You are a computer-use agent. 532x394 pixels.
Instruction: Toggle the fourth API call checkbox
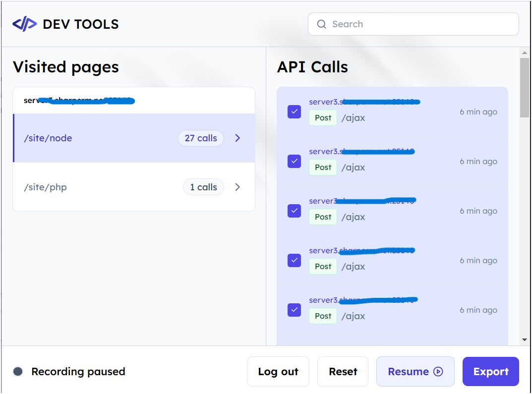[294, 260]
